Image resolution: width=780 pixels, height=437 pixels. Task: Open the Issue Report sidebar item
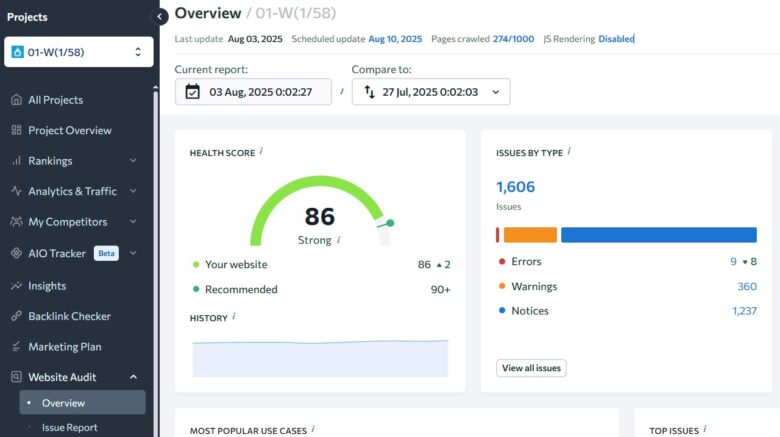point(69,427)
